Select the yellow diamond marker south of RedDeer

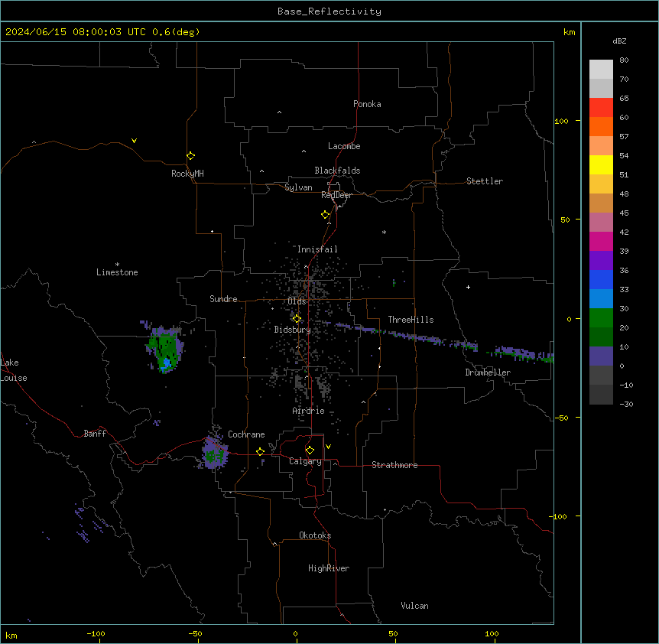point(325,215)
